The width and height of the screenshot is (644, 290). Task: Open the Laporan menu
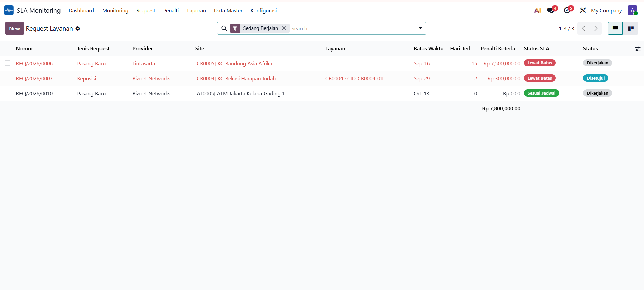[x=196, y=11]
